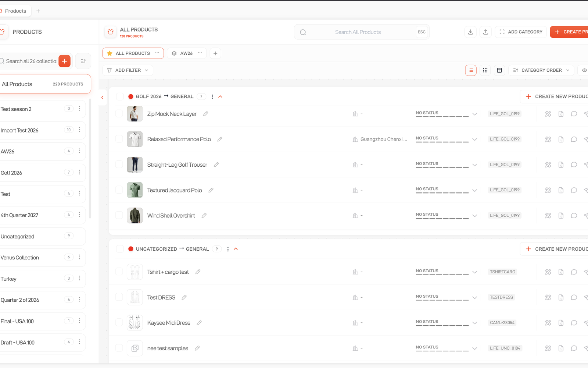Open more options for Golf 2026 General group
588x368 pixels.
click(212, 97)
